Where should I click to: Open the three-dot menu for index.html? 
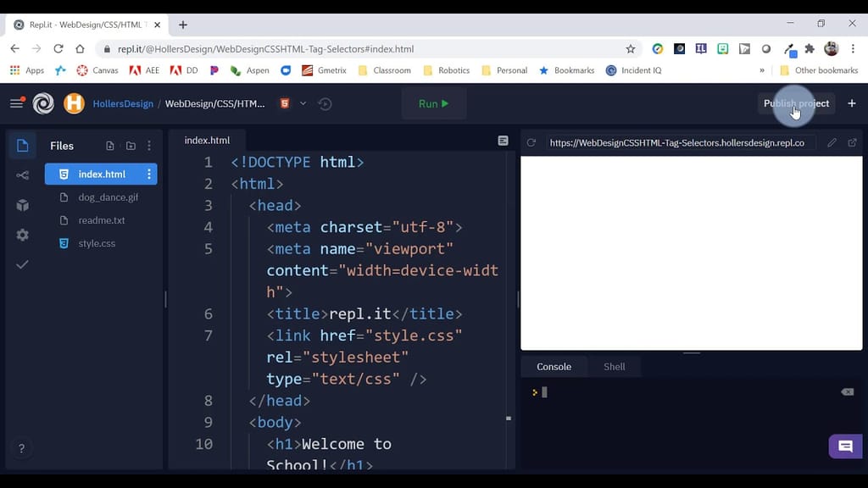tap(149, 174)
